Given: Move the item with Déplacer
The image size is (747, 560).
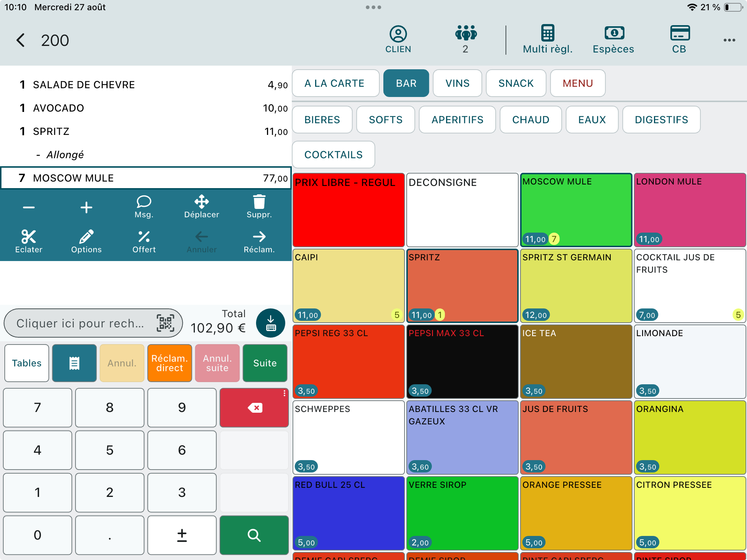Looking at the screenshot, I should pos(201,207).
